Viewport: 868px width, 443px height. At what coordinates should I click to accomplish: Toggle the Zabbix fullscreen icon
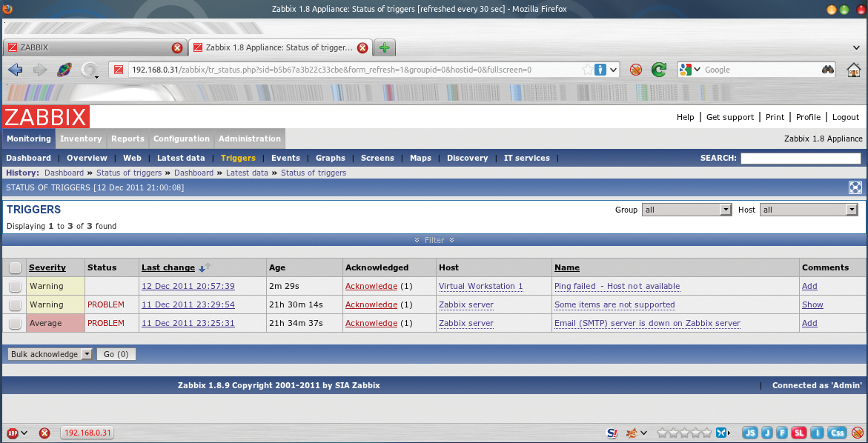coord(855,187)
